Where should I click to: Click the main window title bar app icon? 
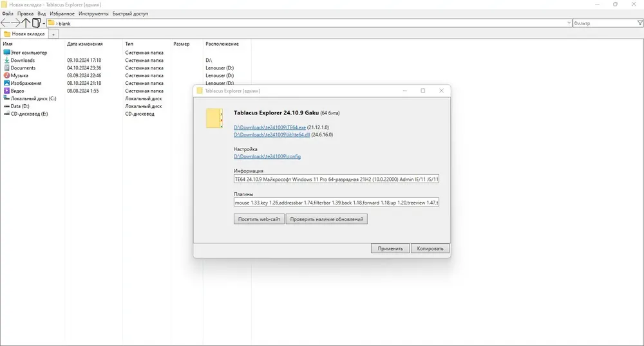[4, 5]
